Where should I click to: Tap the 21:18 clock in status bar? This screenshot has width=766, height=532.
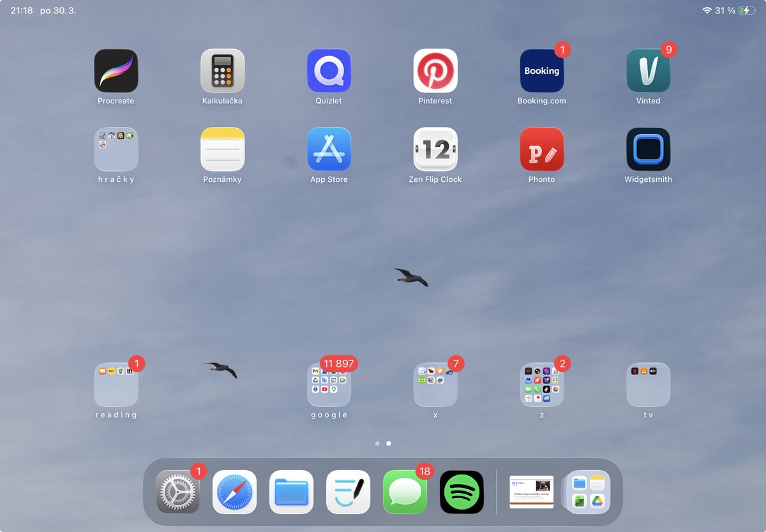[21, 11]
